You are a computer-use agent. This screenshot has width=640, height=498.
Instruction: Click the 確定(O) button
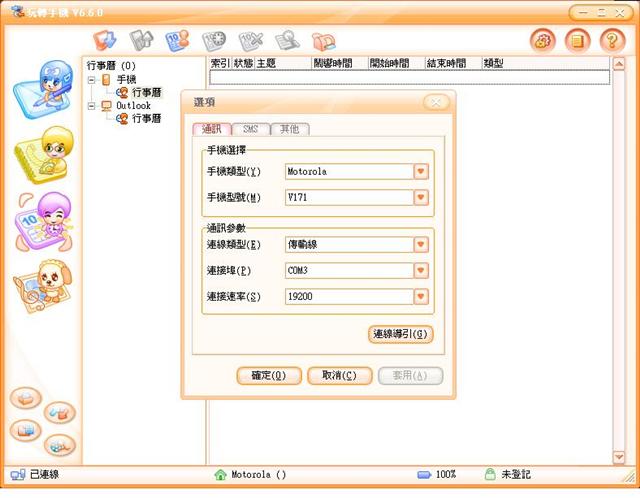(269, 375)
